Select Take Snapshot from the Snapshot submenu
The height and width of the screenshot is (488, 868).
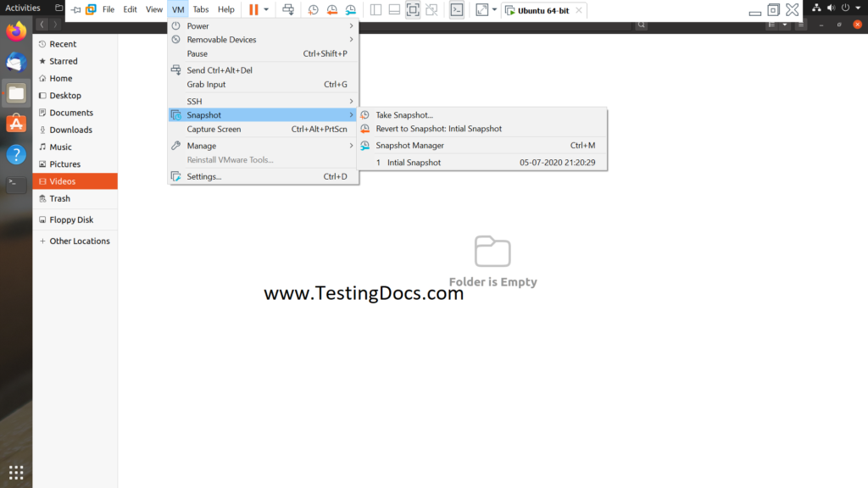coord(406,114)
